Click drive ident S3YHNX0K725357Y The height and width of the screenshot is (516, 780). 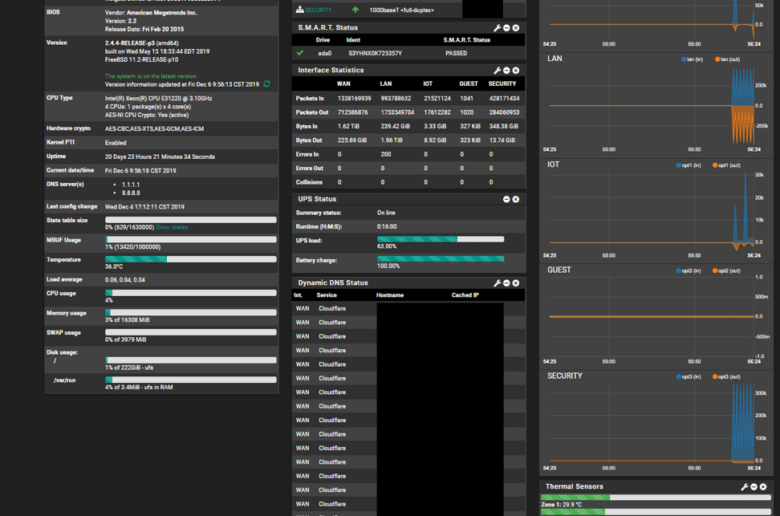pos(375,53)
